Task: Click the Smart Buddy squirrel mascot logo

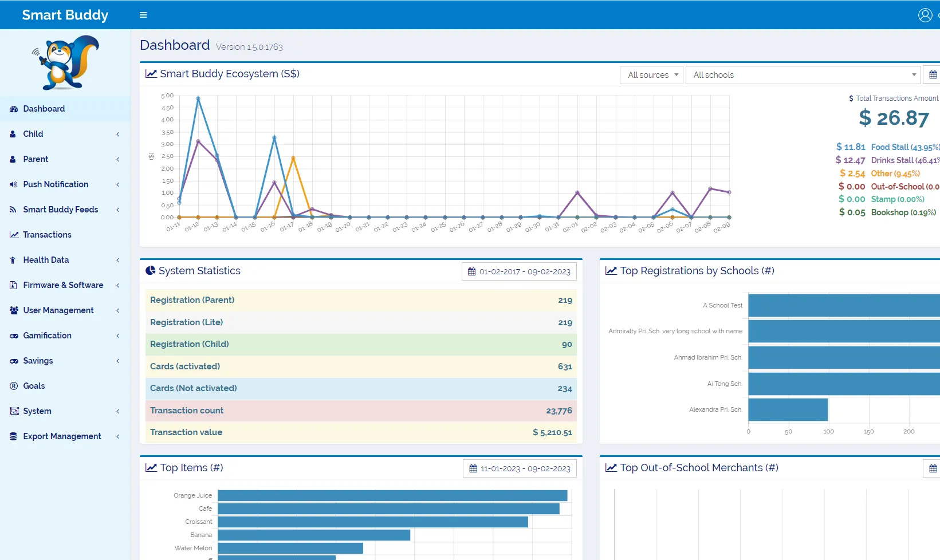Action: pyautogui.click(x=65, y=62)
